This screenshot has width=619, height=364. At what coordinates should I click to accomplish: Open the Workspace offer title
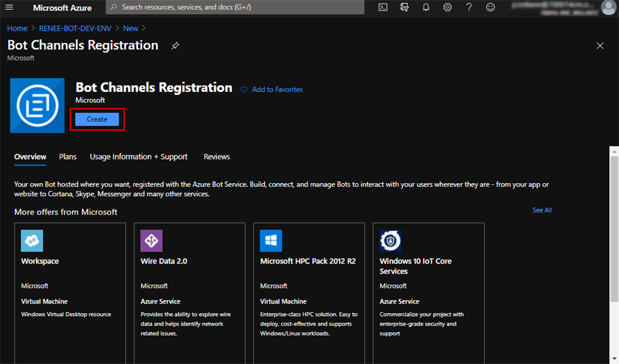point(40,261)
